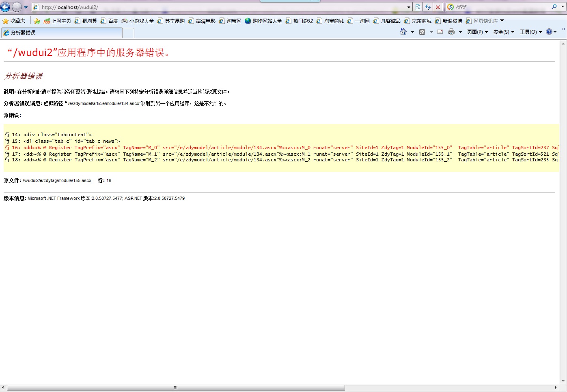Open the 页面(P) menu
Screen dimensions: 567x392
[x=477, y=32]
